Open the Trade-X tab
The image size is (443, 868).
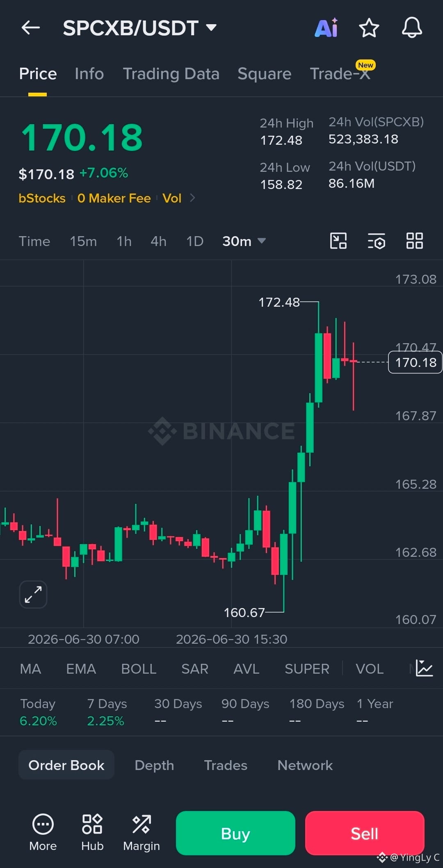[x=340, y=74]
